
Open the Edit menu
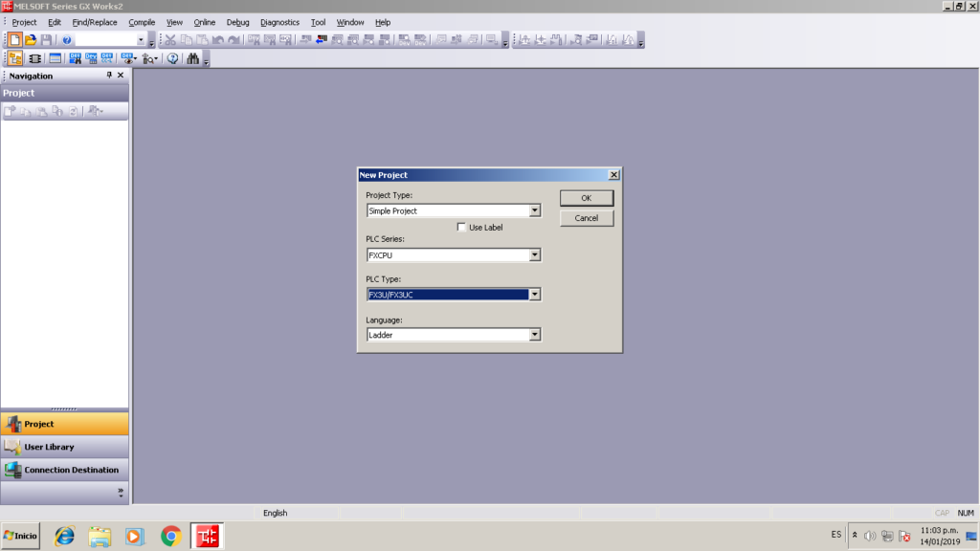pos(55,23)
